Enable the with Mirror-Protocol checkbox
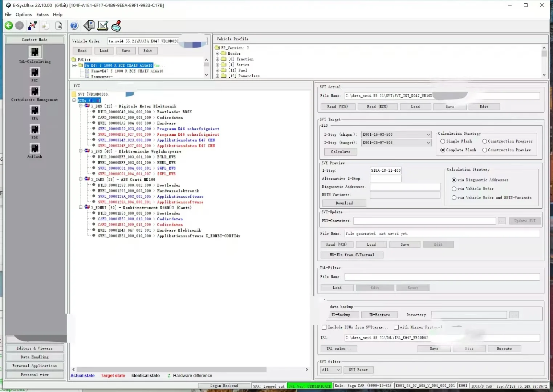Image resolution: width=553 pixels, height=392 pixels. (396, 327)
